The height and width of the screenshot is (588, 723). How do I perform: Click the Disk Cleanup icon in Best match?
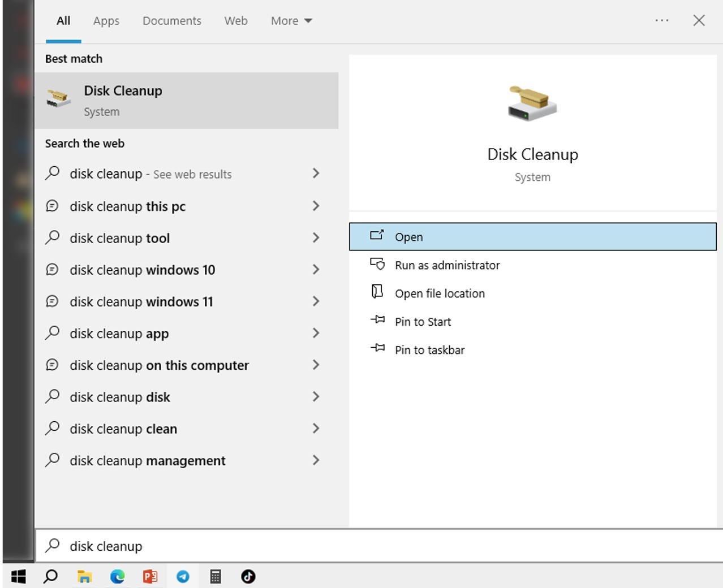58,100
